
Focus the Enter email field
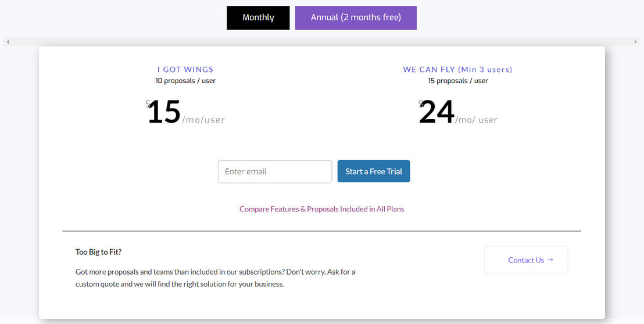point(275,171)
